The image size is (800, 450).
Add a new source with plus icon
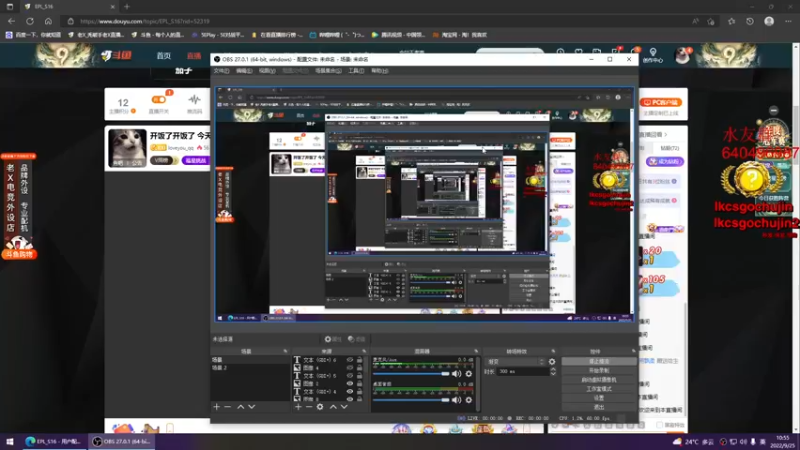click(x=298, y=407)
